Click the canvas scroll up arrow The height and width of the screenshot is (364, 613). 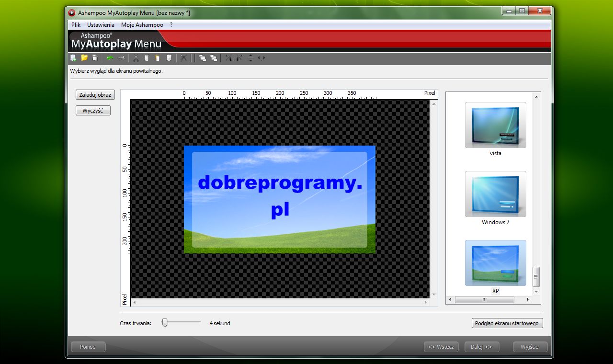(434, 103)
